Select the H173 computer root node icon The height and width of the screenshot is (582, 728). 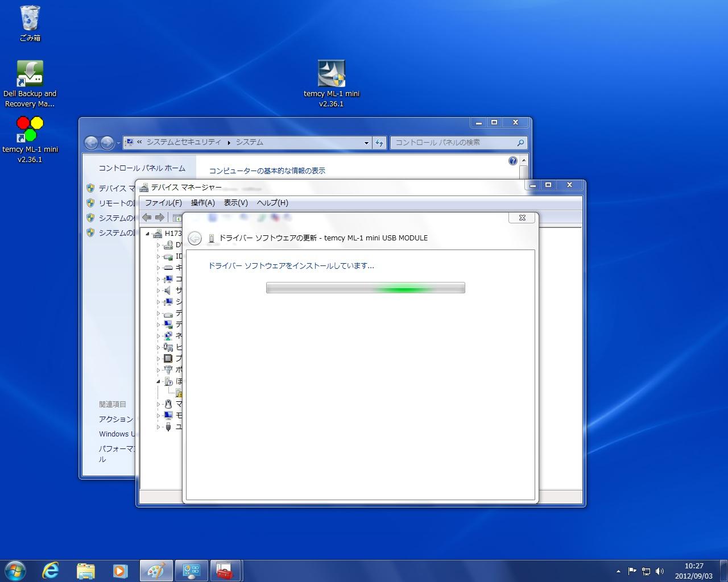point(158,234)
